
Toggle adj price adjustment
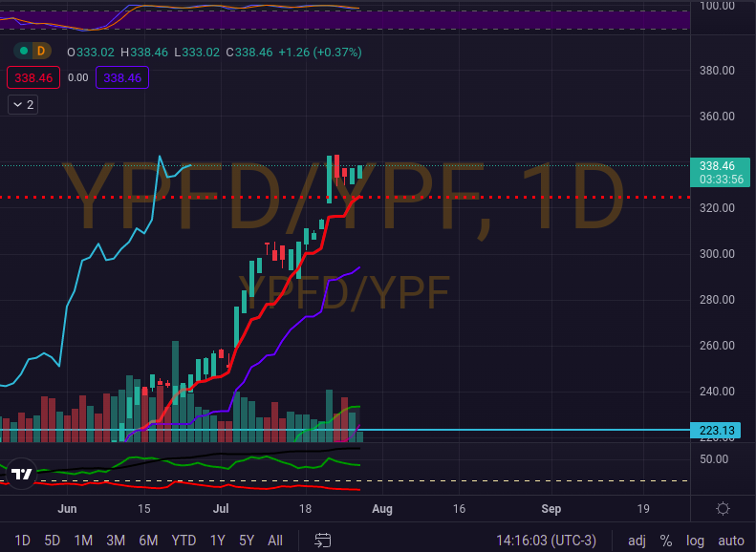pyautogui.click(x=637, y=541)
